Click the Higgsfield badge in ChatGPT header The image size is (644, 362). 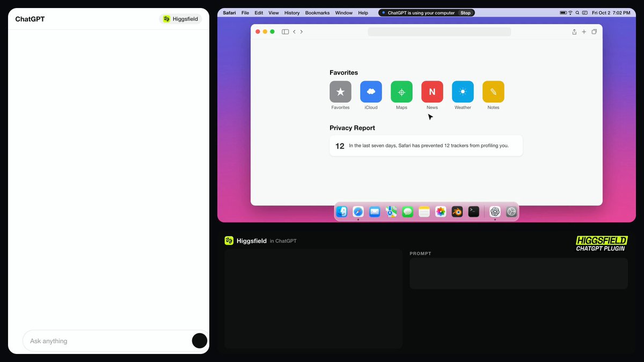click(180, 19)
